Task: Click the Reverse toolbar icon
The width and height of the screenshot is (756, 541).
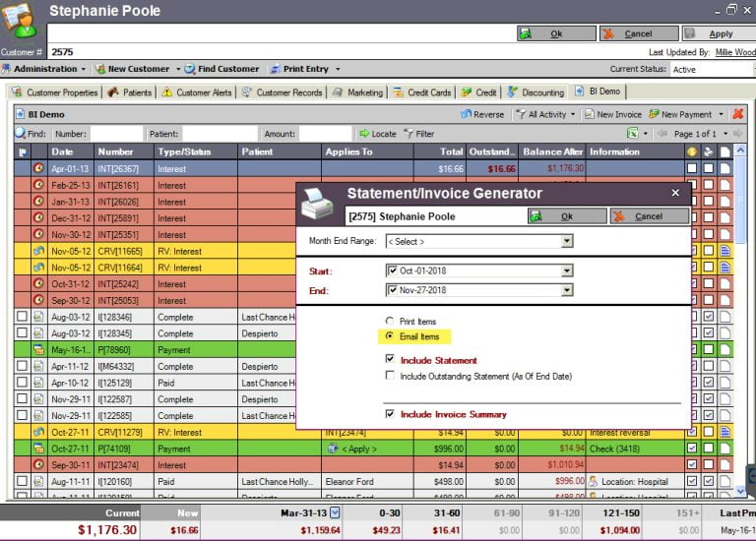Action: 466,114
